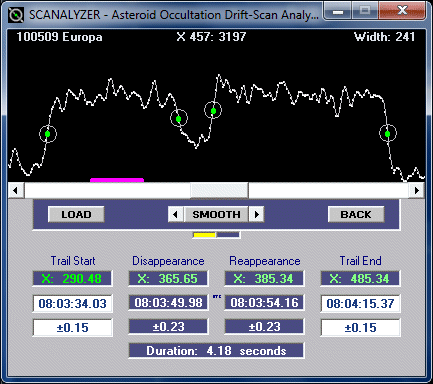Click the scrollbar left arrow under the graph
The height and width of the screenshot is (384, 433).
pos(15,190)
